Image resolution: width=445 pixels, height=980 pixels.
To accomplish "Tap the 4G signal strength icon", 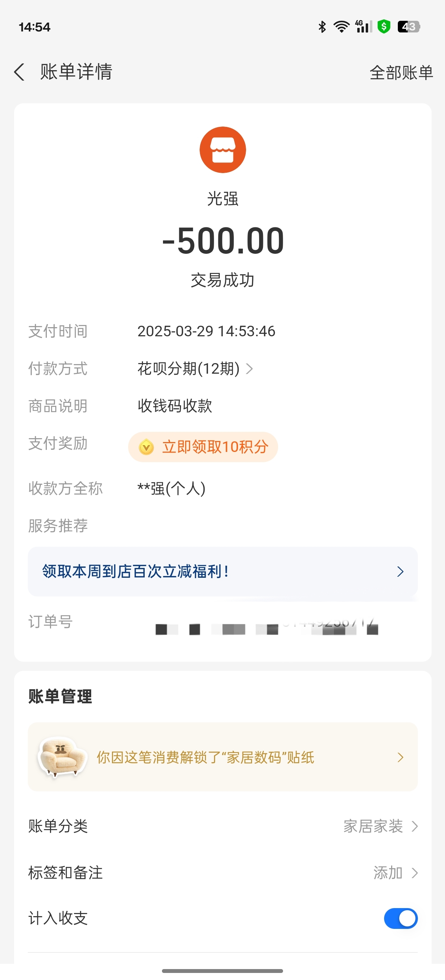I will (x=363, y=27).
